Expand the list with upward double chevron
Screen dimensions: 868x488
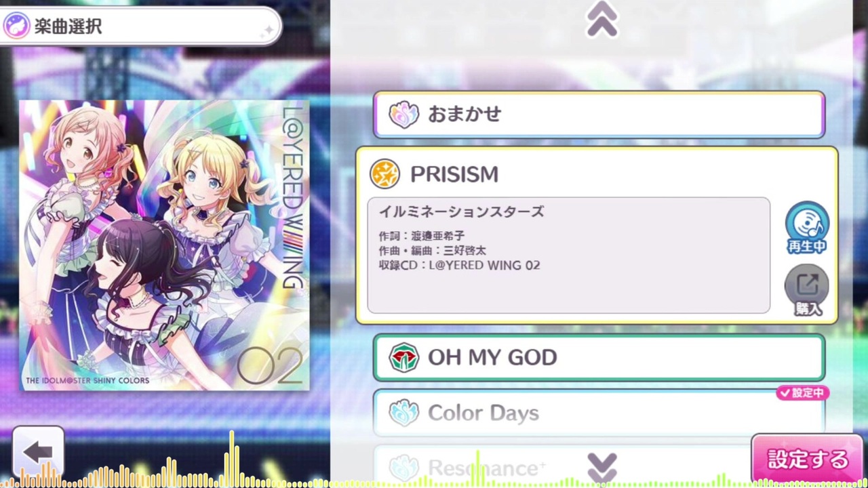pos(601,19)
